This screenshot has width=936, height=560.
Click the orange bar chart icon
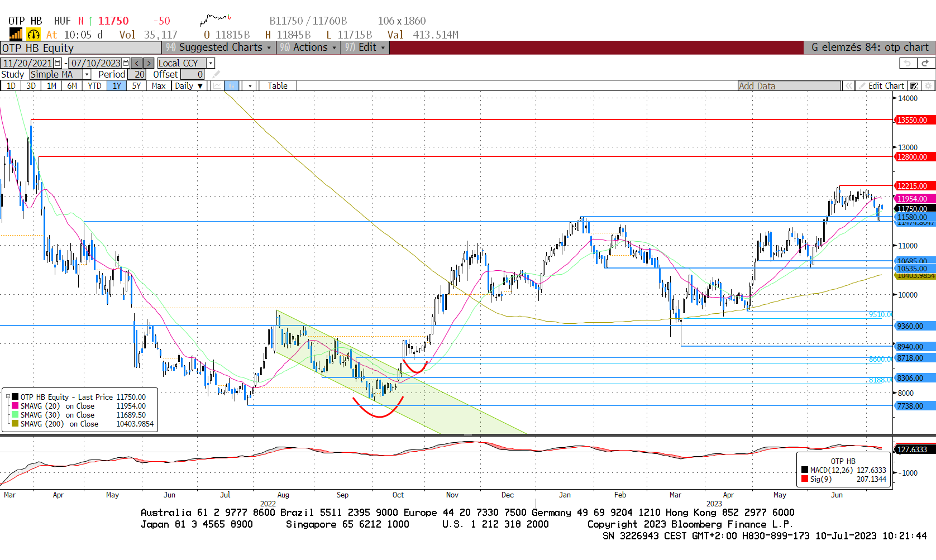(x=16, y=35)
